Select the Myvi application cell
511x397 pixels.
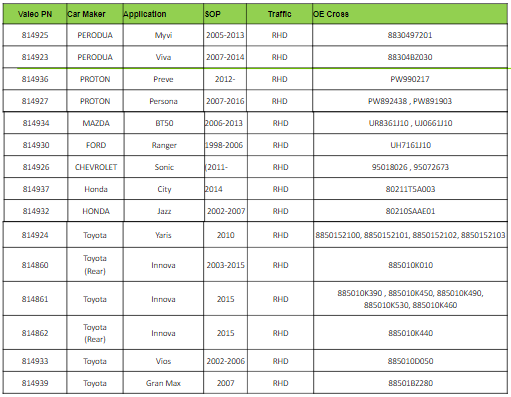[163, 35]
